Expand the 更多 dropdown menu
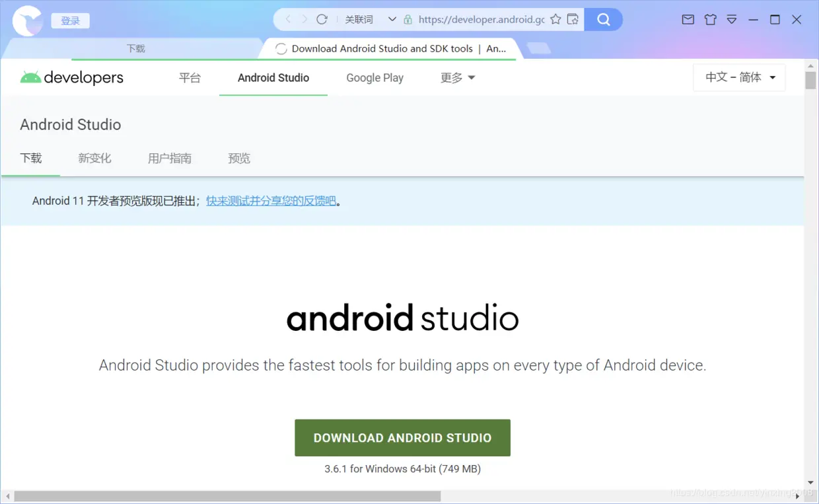This screenshot has width=819, height=504. (458, 77)
